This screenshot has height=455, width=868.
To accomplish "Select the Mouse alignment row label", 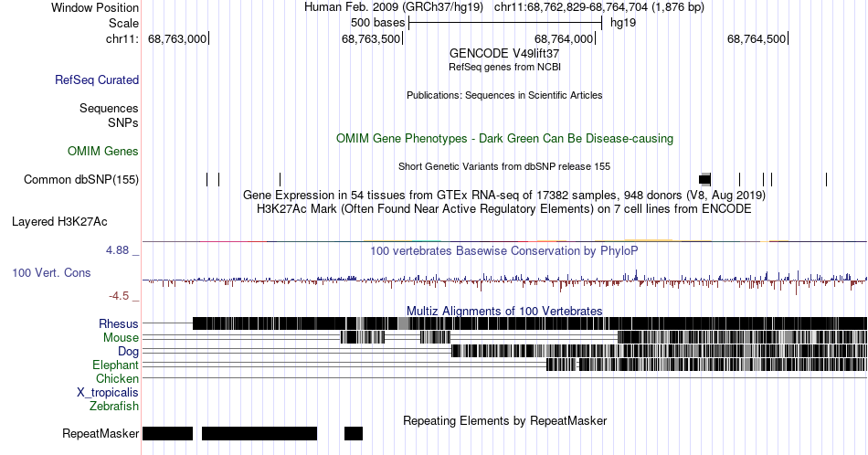I will [x=121, y=338].
